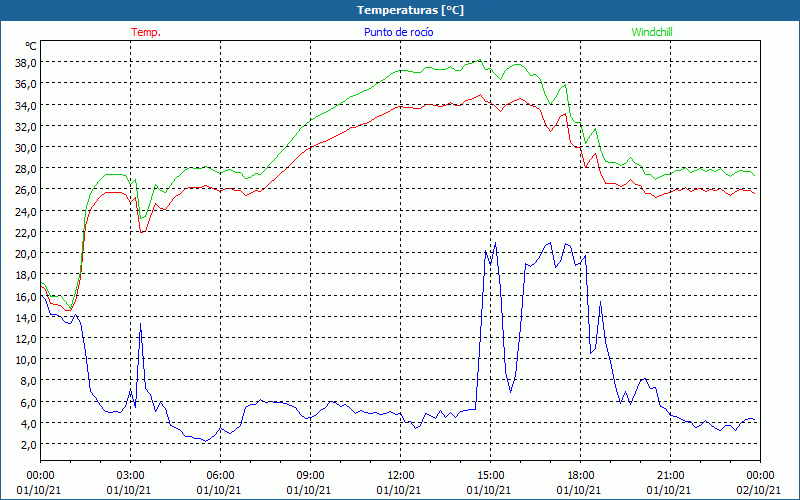Screen dimensions: 800x500
Task: Click the '00:00' time label dated 02/10/21
Action: pyautogui.click(x=760, y=476)
